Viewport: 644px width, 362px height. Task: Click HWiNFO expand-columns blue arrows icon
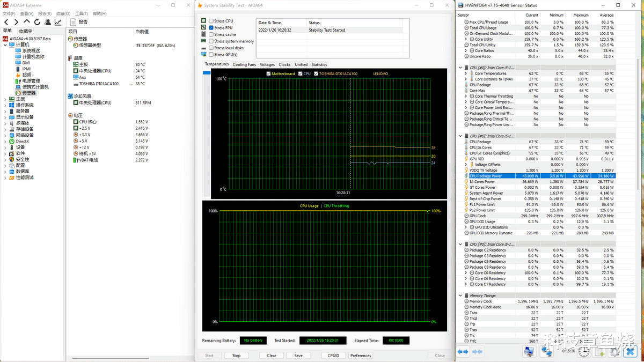point(463,351)
